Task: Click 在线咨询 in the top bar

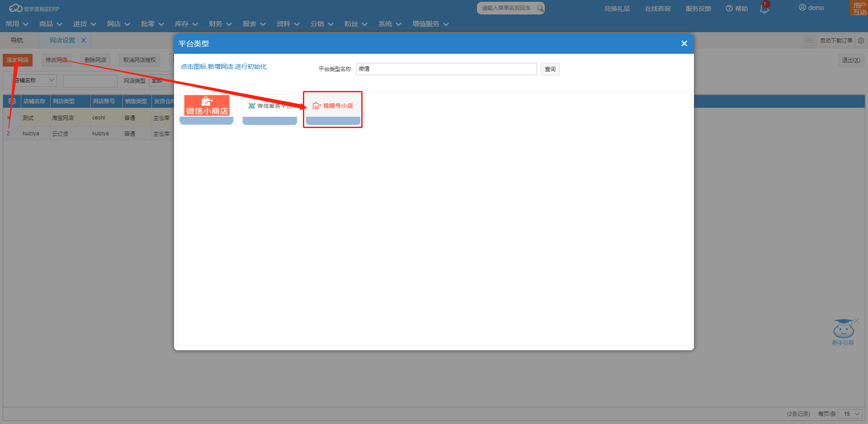Action: [657, 9]
